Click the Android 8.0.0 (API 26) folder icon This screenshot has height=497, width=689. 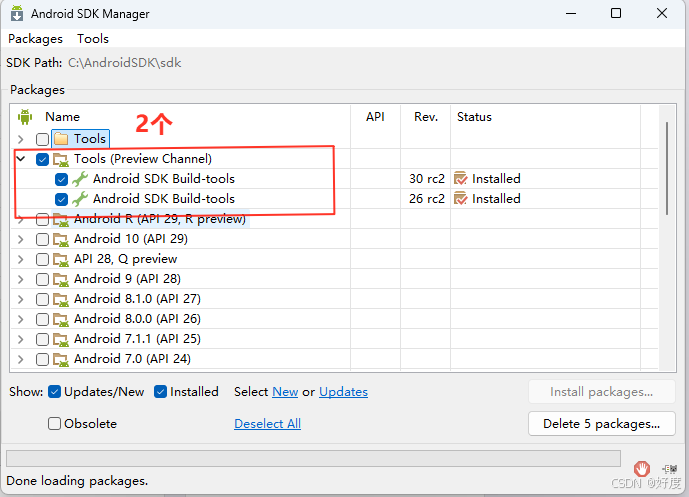point(61,319)
